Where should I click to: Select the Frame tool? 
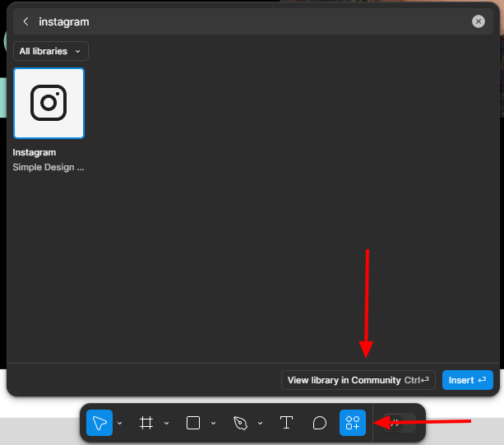point(146,423)
